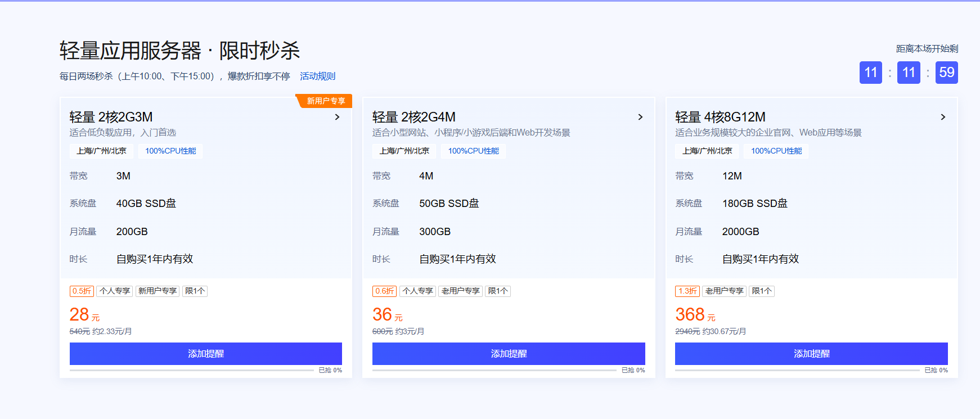Open the 轻量 2核2G4M title
The width and height of the screenshot is (980, 419).
pos(414,117)
